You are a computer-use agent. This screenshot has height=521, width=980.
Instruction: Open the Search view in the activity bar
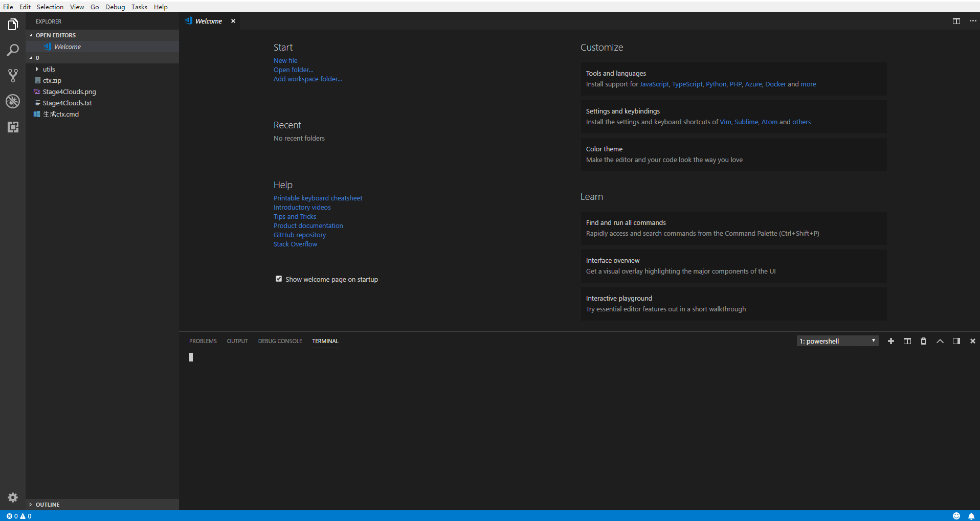pyautogui.click(x=12, y=50)
